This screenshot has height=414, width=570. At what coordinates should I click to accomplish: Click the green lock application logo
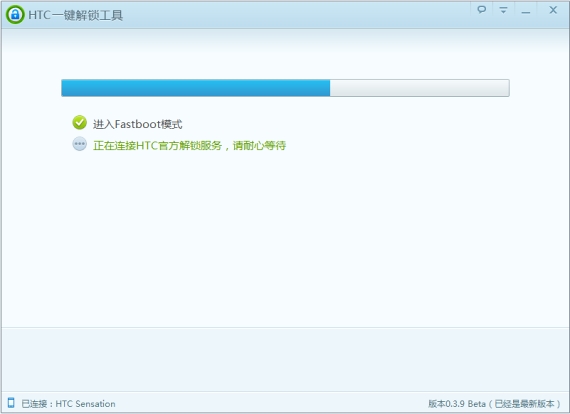click(15, 15)
